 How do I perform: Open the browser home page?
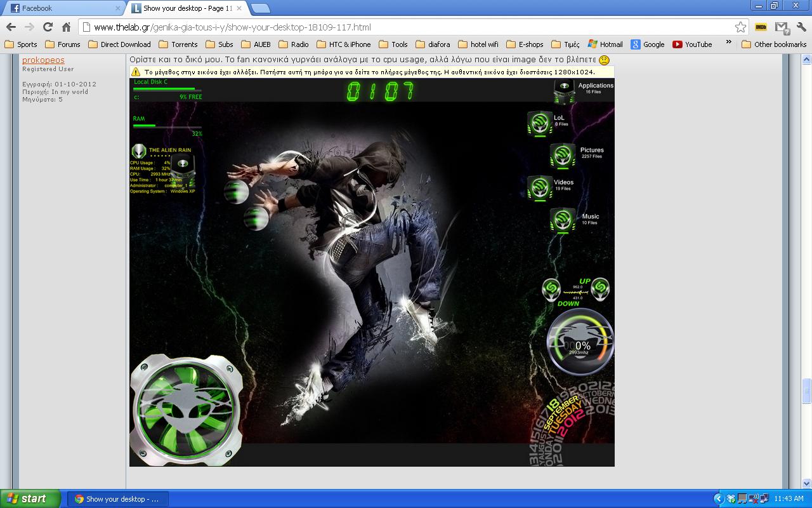[66, 27]
